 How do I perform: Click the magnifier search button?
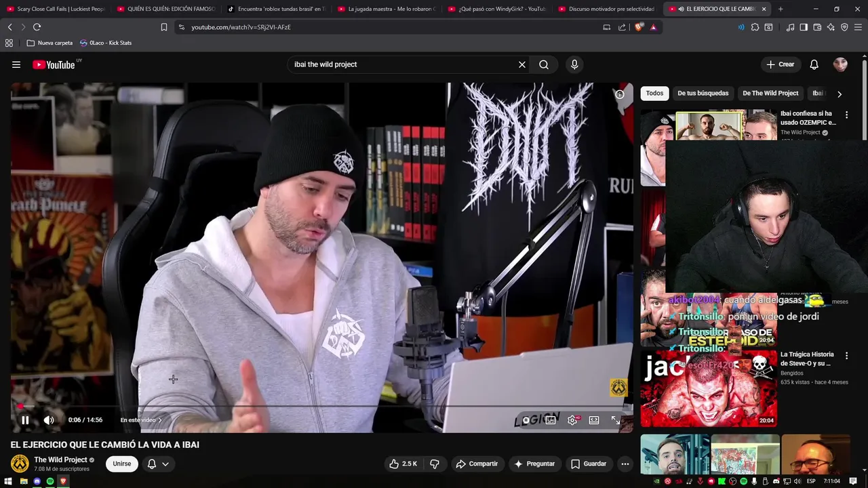coord(544,64)
